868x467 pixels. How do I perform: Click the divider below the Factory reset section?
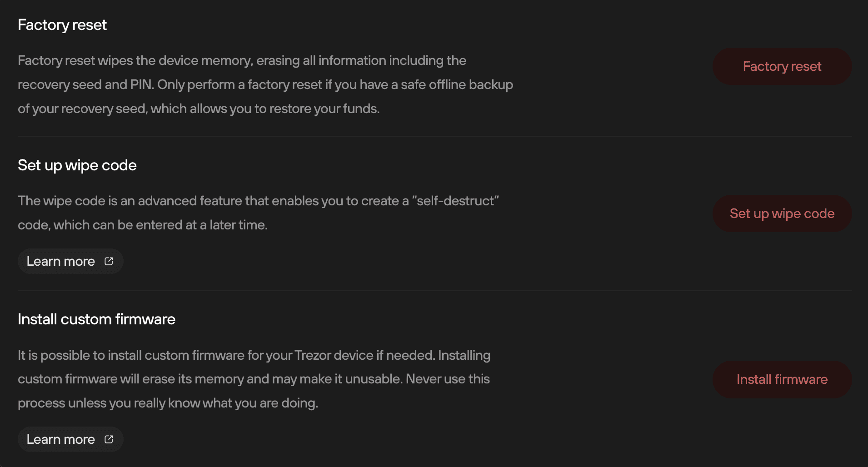(435, 136)
